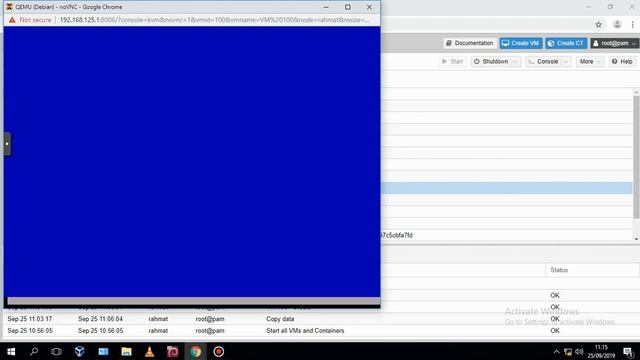
Task: Switch to Google Chrome in the taskbar
Action: coord(196,351)
